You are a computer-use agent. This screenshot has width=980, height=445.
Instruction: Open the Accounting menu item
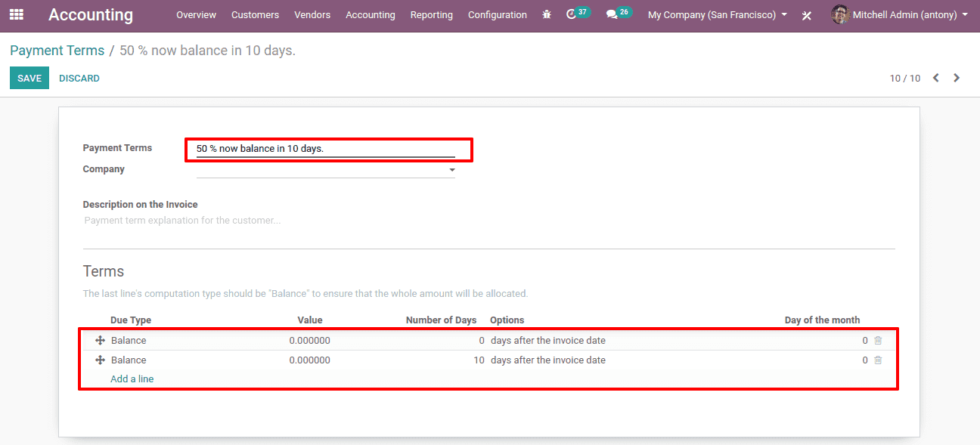point(371,15)
